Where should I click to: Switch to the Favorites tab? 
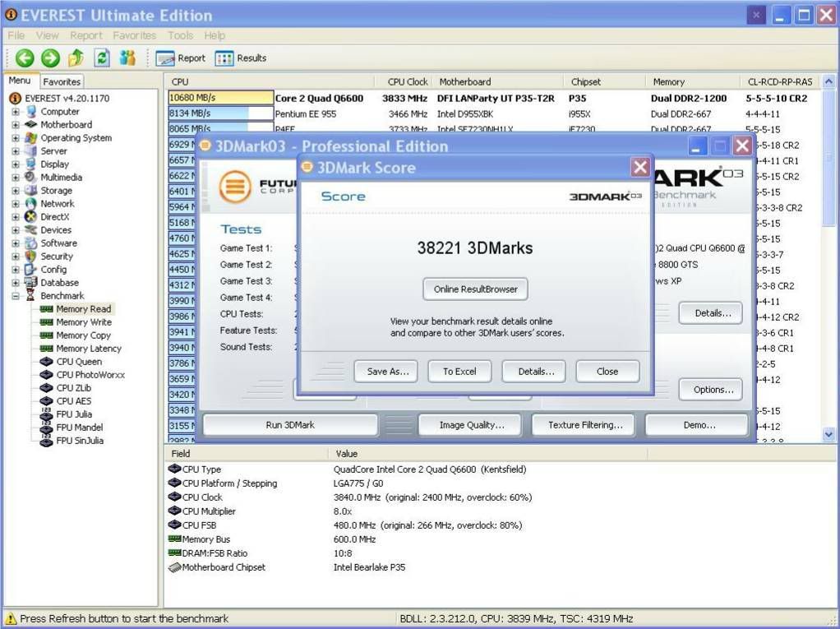pyautogui.click(x=62, y=82)
